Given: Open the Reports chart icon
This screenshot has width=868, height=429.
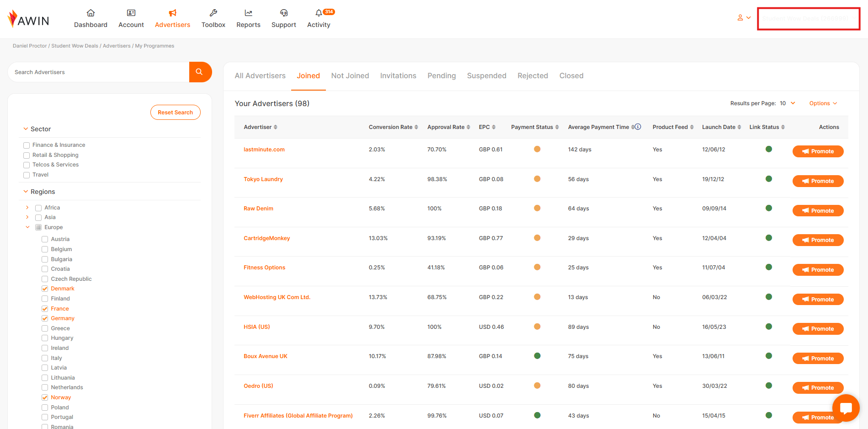Looking at the screenshot, I should (248, 13).
